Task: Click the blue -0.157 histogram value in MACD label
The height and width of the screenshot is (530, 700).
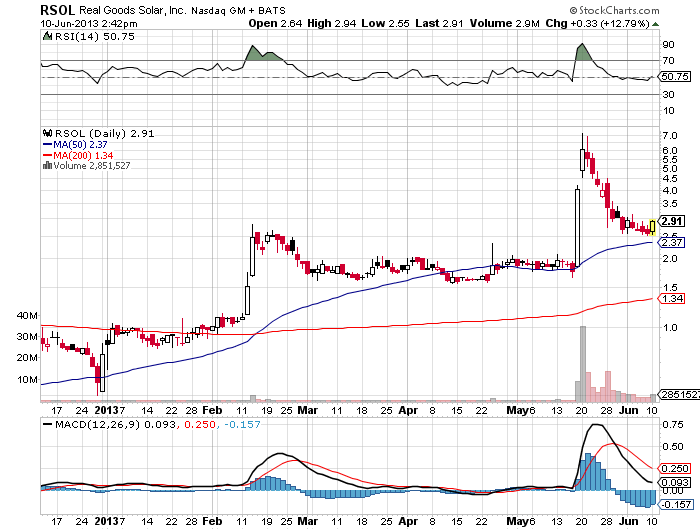Action: (x=242, y=424)
